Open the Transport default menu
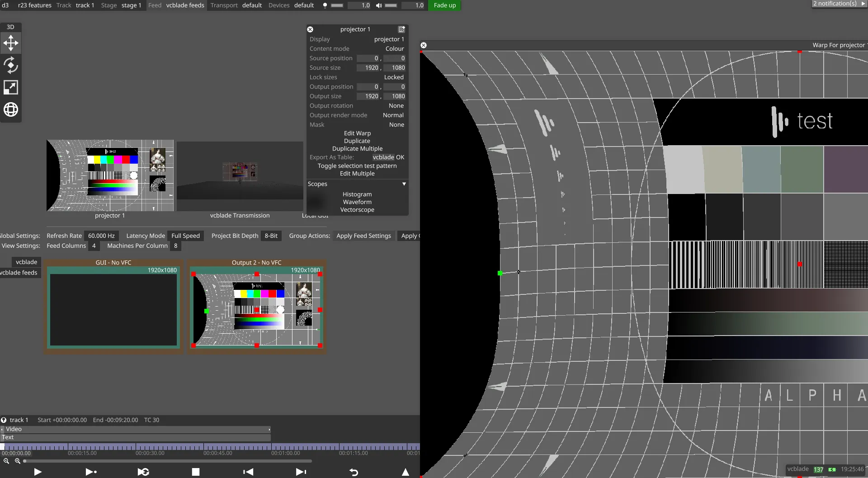The width and height of the screenshot is (868, 478). [252, 5]
